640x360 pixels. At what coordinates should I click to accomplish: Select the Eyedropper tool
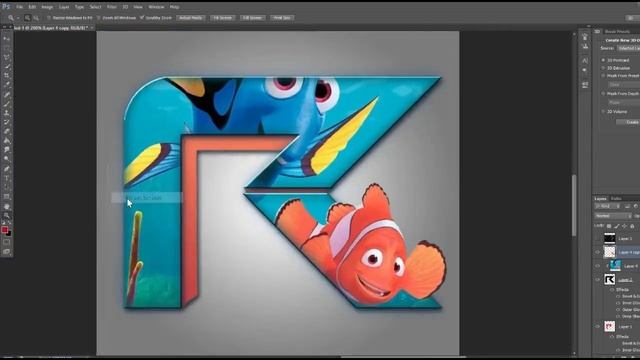(7, 85)
